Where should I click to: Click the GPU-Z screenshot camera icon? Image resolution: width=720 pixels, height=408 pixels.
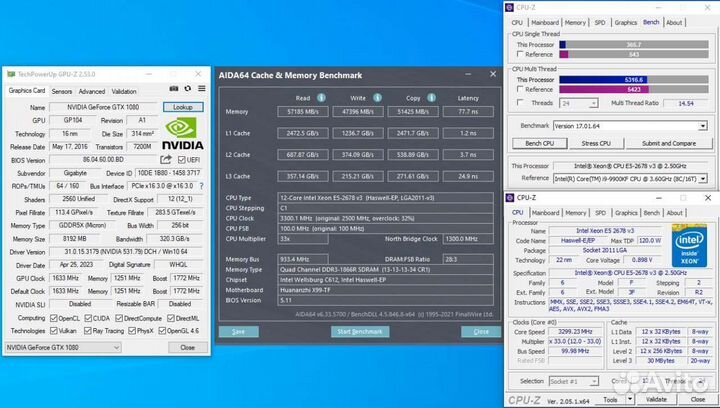coord(174,89)
